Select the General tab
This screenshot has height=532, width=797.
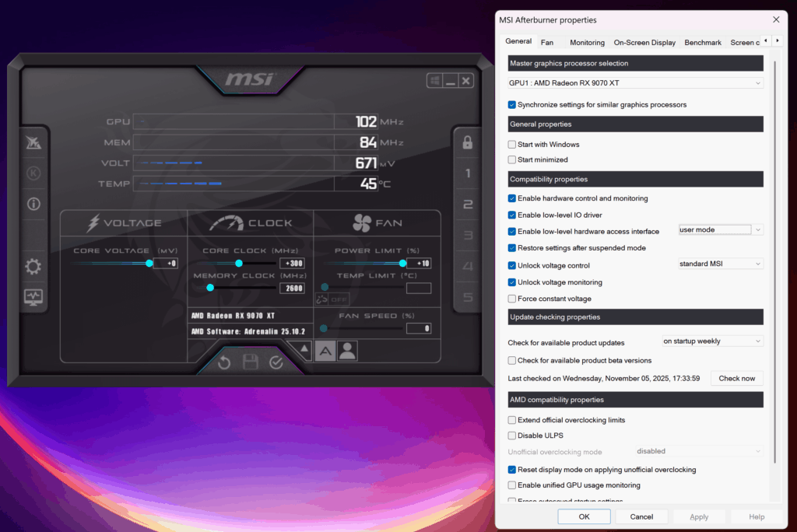tap(518, 41)
